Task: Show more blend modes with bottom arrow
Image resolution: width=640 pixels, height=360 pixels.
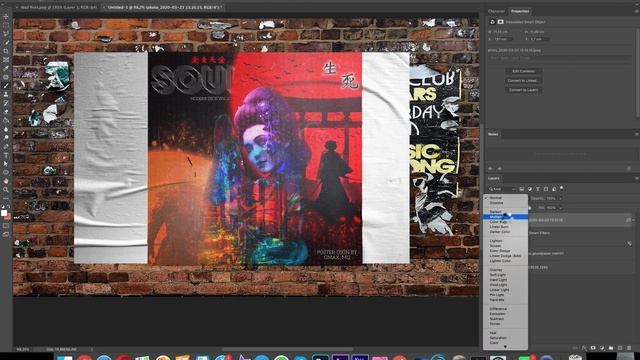Action: 505,347
